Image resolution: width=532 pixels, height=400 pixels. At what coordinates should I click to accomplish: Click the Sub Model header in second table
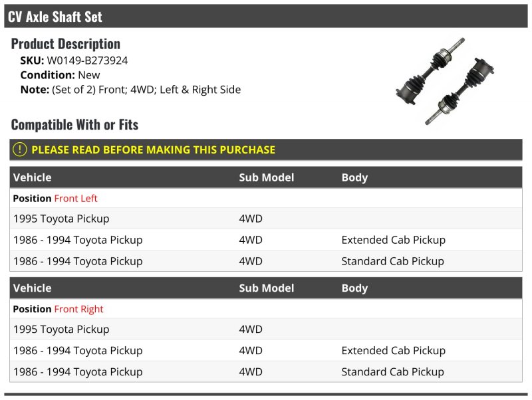click(267, 288)
